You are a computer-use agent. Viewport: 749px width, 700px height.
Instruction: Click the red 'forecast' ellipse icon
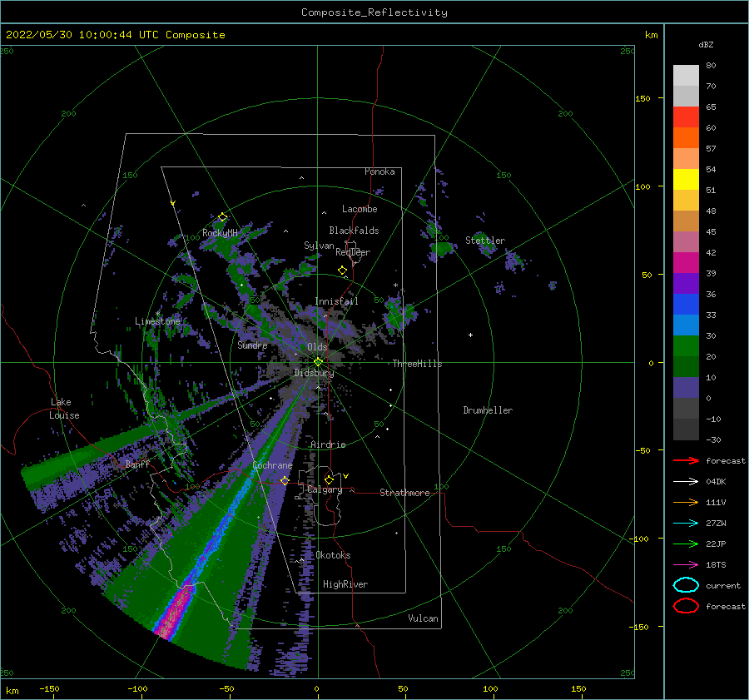686,606
